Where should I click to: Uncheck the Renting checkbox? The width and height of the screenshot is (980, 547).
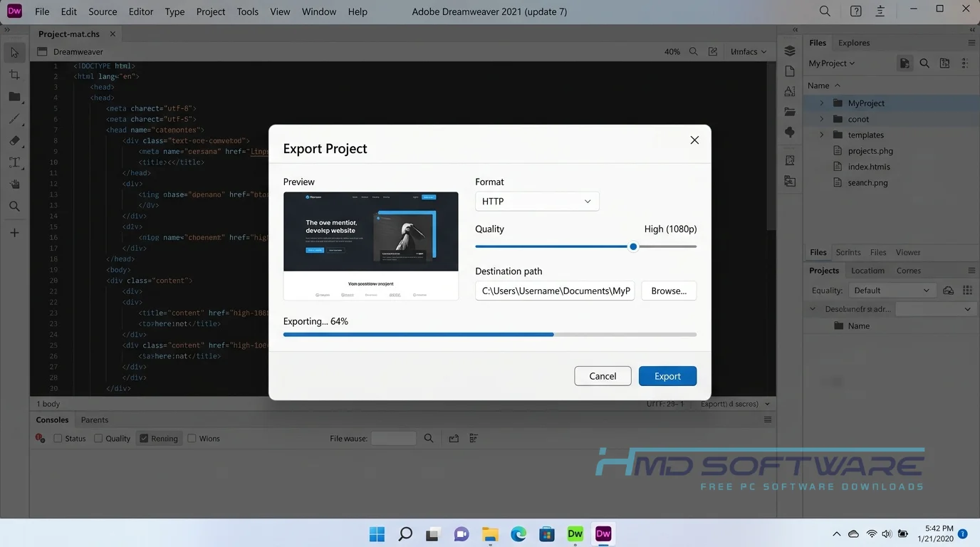[x=144, y=439]
